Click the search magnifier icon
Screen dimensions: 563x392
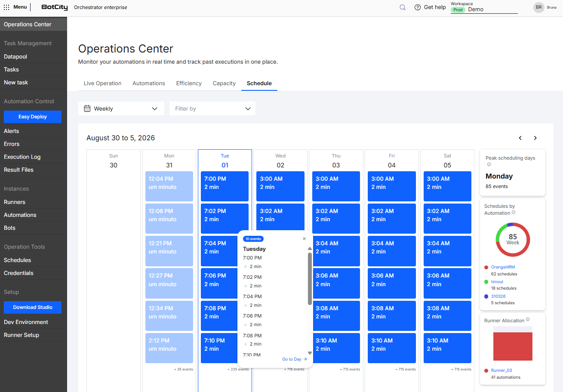(x=403, y=7)
